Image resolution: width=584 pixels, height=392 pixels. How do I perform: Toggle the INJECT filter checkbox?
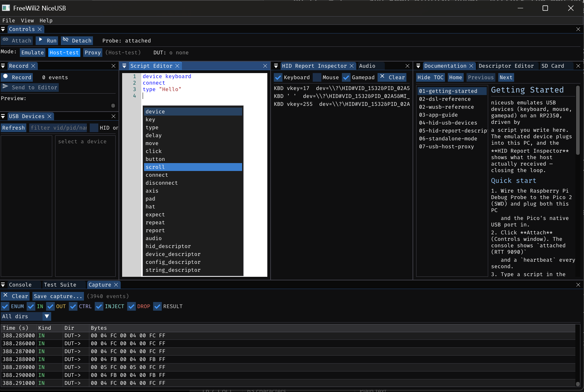(x=99, y=306)
